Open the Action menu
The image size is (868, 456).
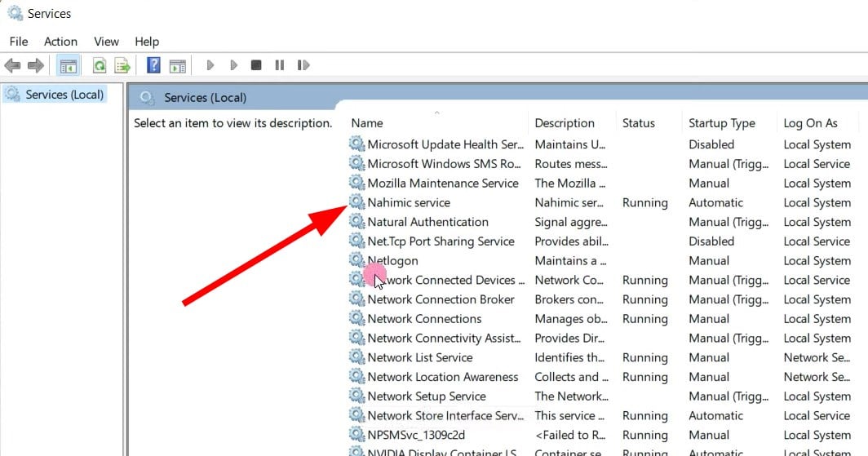[x=61, y=42]
